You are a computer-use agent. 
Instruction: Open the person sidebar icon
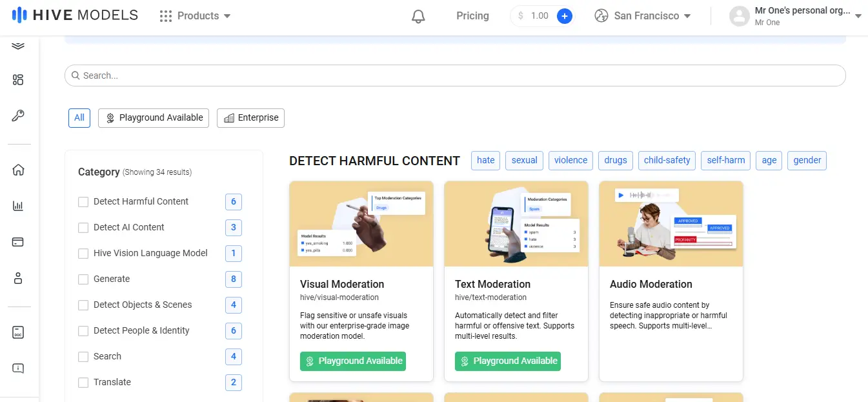18,278
